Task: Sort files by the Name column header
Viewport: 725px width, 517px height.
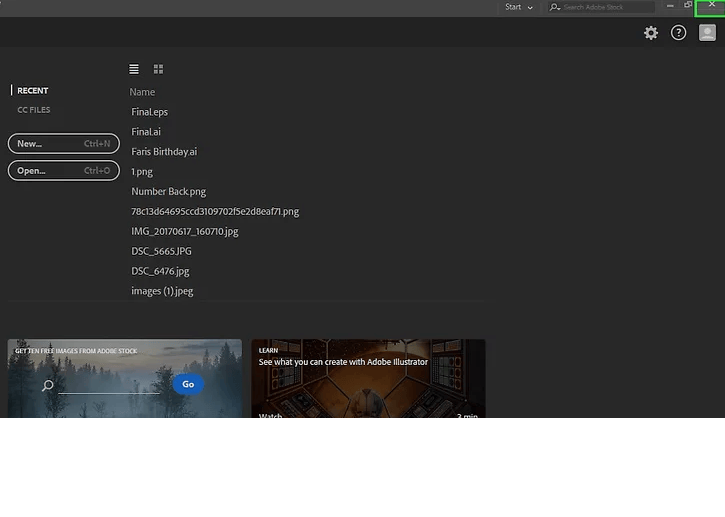Action: coord(143,92)
